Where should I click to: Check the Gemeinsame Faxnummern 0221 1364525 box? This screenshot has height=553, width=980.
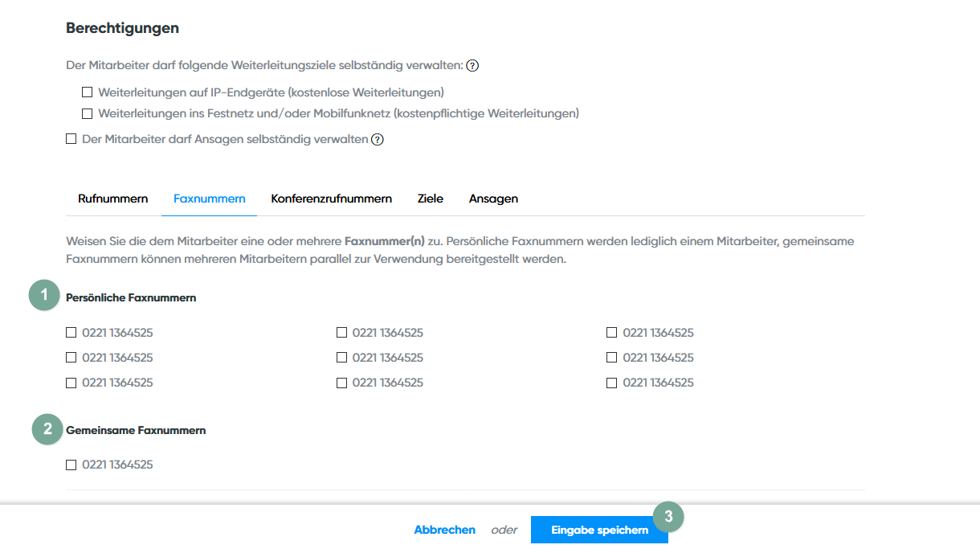(x=71, y=465)
